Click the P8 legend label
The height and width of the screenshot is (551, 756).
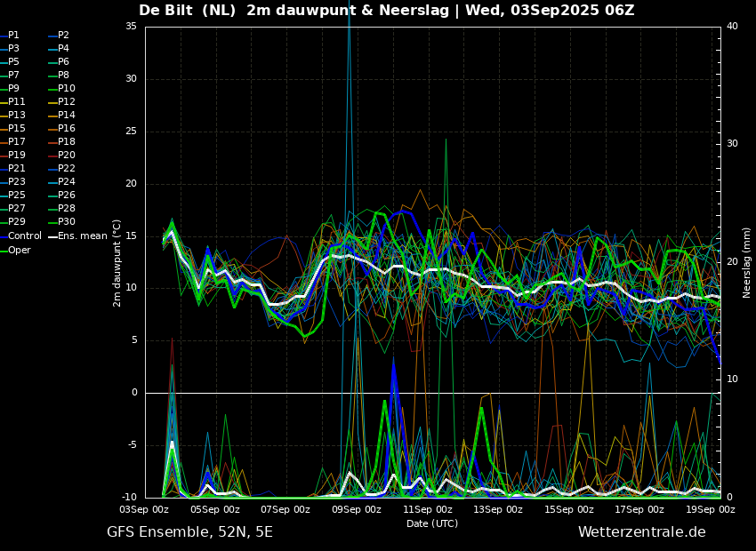point(63,76)
